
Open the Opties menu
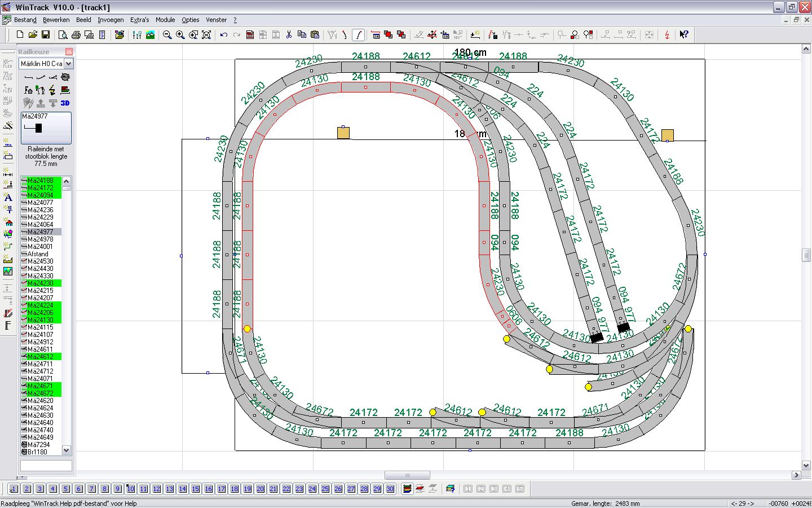[x=191, y=20]
